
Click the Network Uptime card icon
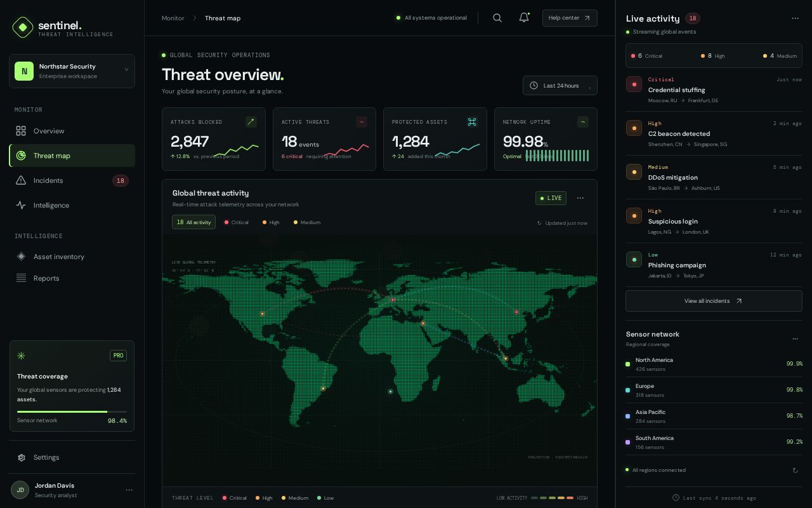click(583, 122)
